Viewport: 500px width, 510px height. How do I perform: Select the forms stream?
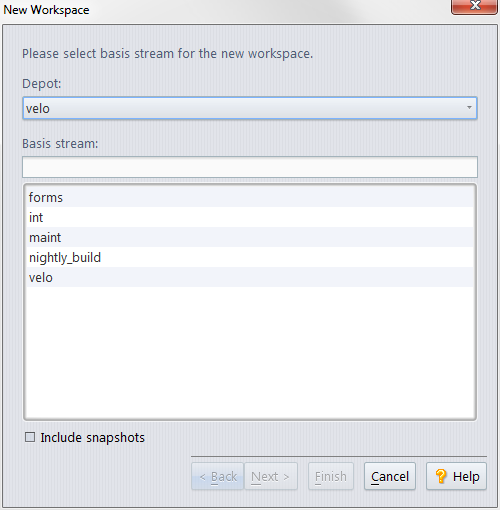(x=250, y=197)
